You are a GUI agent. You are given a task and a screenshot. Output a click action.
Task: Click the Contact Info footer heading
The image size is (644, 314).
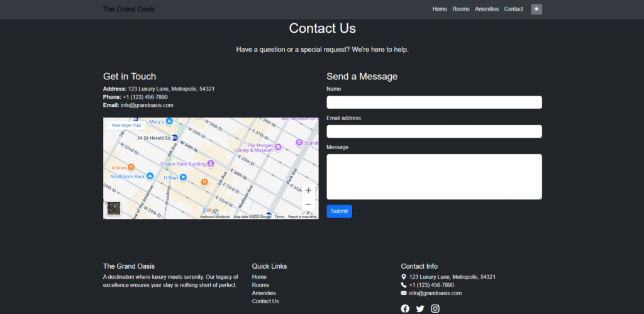point(419,266)
